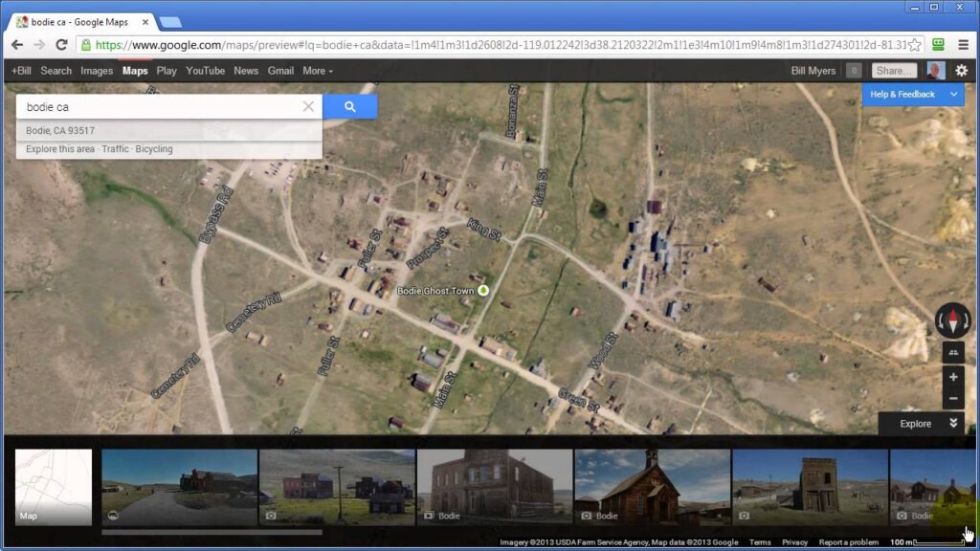The height and width of the screenshot is (551, 980).
Task: Click the green lock icon in address bar
Action: pos(86,45)
